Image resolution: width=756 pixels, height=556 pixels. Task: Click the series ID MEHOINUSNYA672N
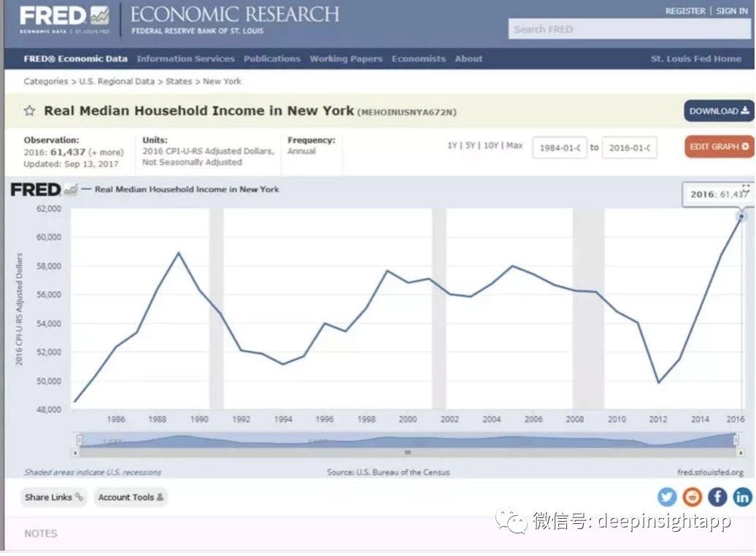coord(406,112)
